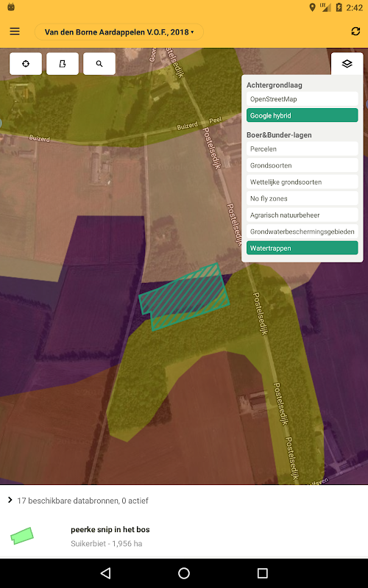Image resolution: width=368 pixels, height=588 pixels.
Task: Toggle the Google hybrid background layer
Action: tap(302, 115)
